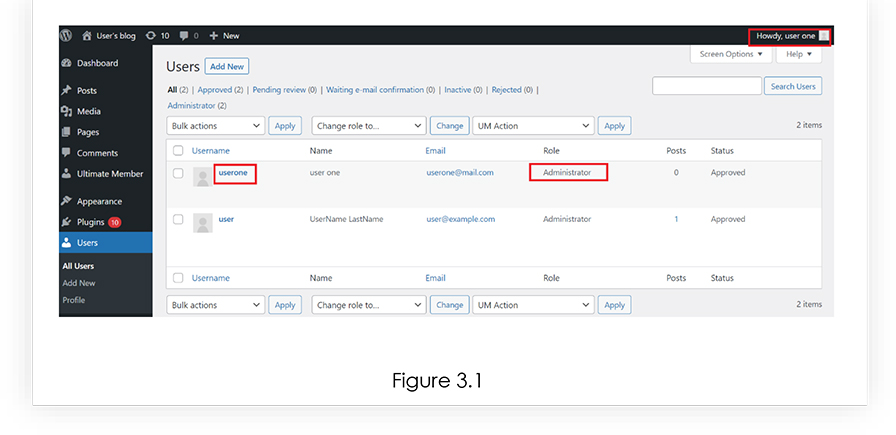Click the home icon beside User's blog

coord(87,35)
